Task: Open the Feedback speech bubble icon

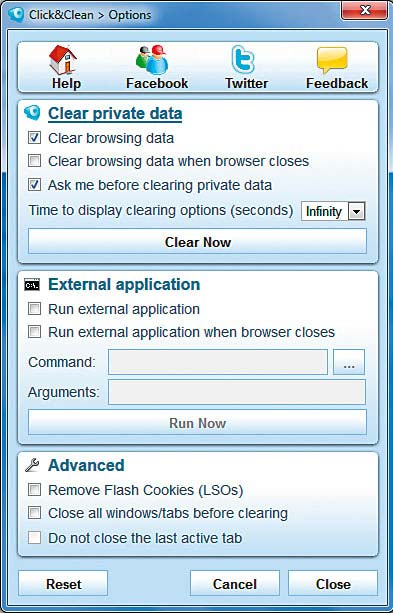Action: (332, 60)
